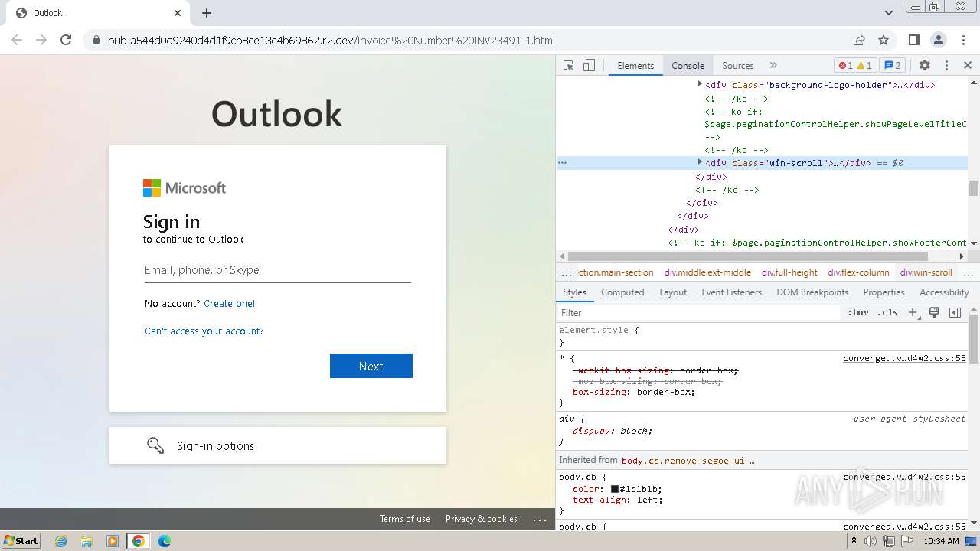The height and width of the screenshot is (551, 980).
Task: Open the Accessibility tab
Action: [x=944, y=292]
